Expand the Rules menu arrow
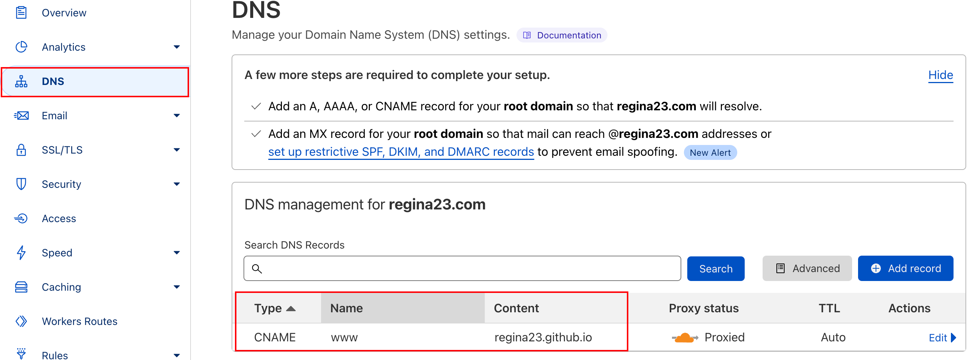The height and width of the screenshot is (360, 980). [x=176, y=356]
